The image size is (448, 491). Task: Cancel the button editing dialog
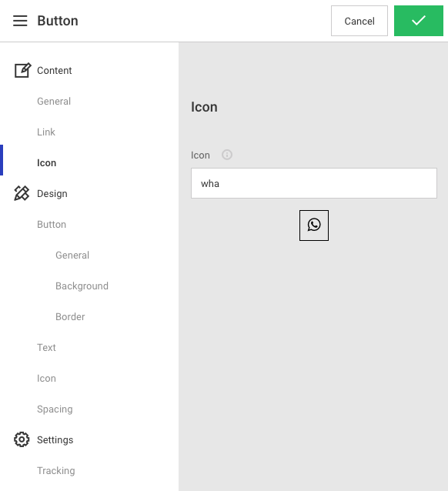point(359,21)
